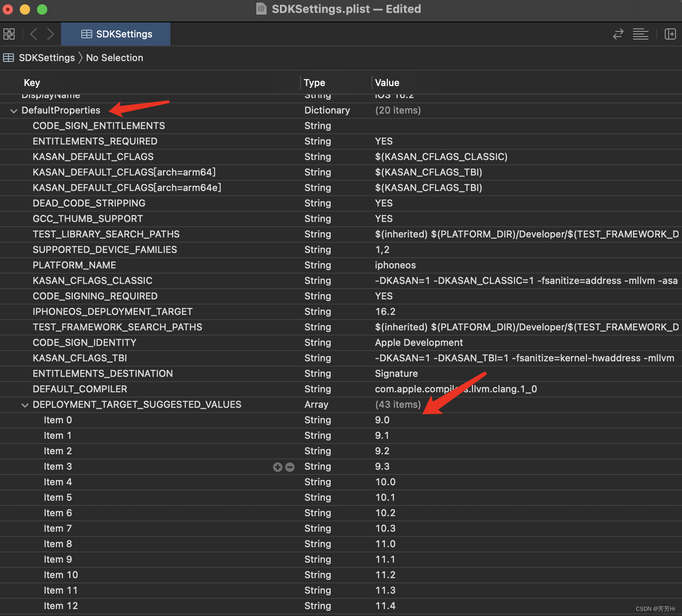Click the SDKSettings breadcrumb item
This screenshot has height=616, width=682.
(x=47, y=58)
